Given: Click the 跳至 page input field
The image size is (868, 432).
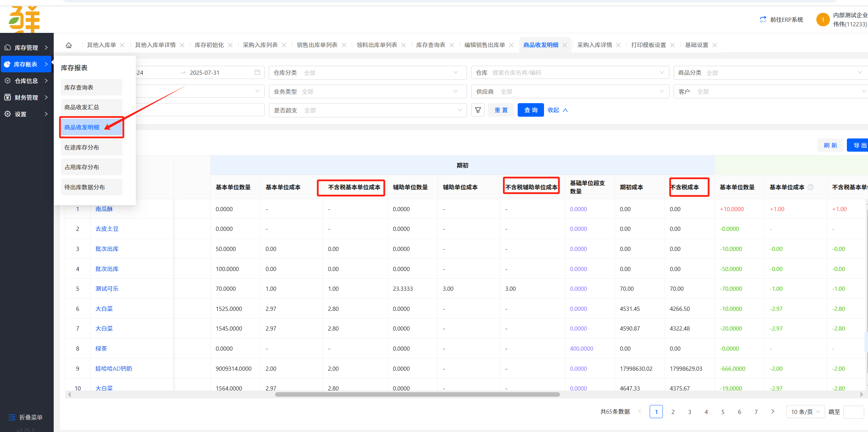Looking at the screenshot, I should point(853,412).
